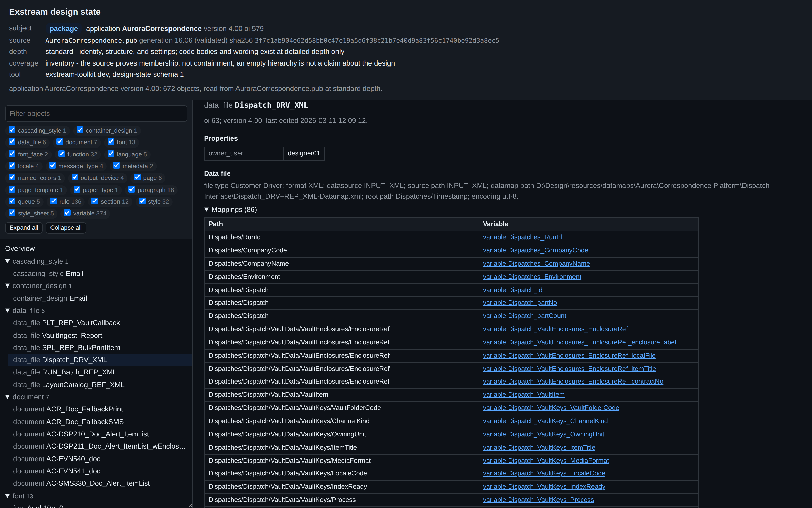Follow the variable Dispatches_RunId link
This screenshot has width=812, height=508.
(x=522, y=237)
